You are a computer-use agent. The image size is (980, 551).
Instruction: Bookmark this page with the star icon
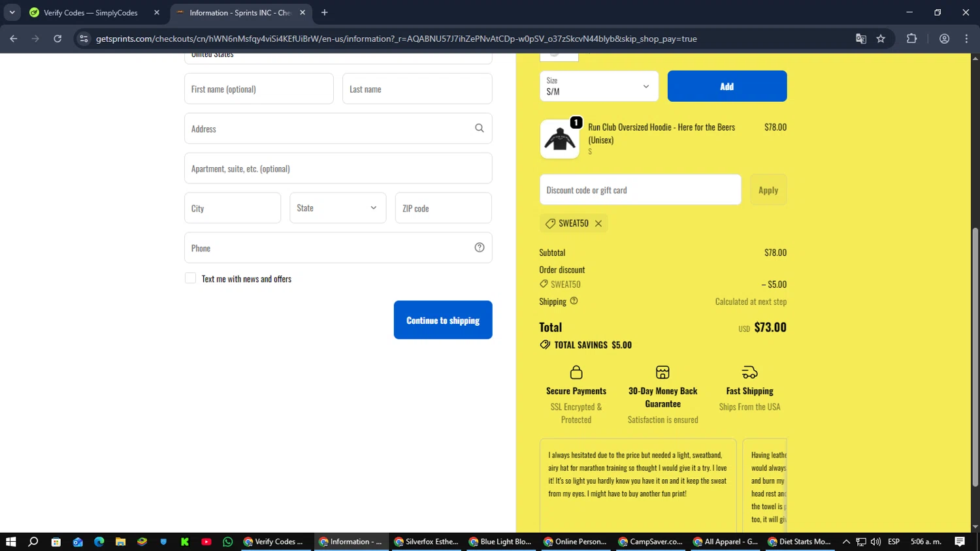point(881,39)
